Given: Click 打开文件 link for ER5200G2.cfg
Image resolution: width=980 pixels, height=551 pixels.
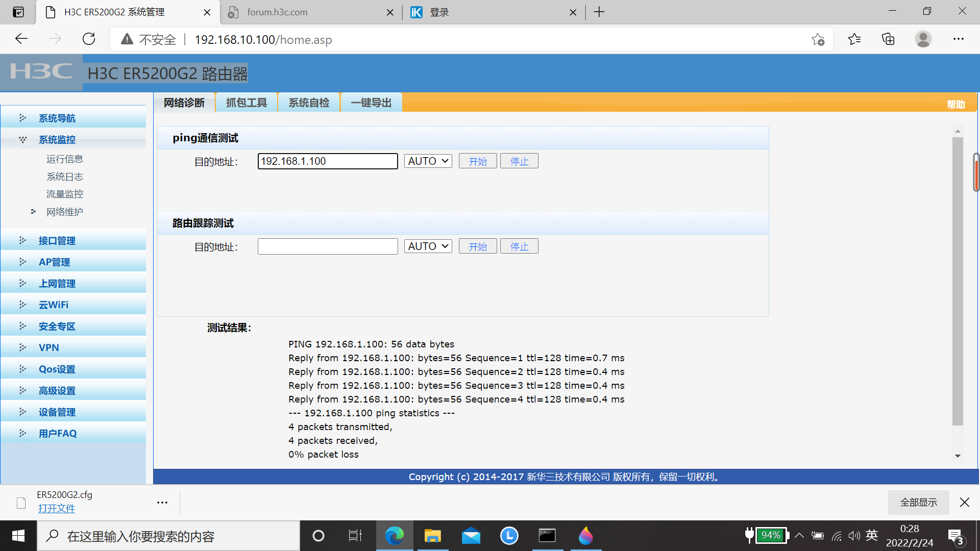Looking at the screenshot, I should (56, 509).
